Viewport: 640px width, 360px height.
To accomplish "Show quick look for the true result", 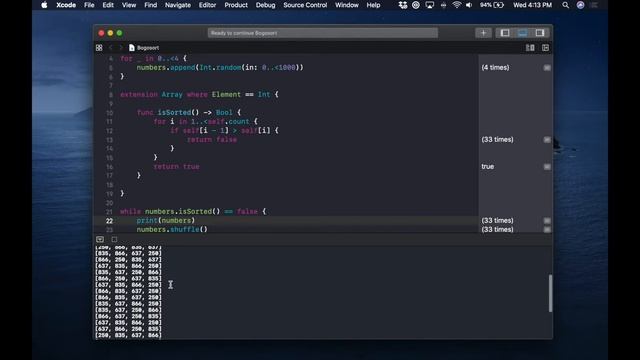I will coord(547,167).
